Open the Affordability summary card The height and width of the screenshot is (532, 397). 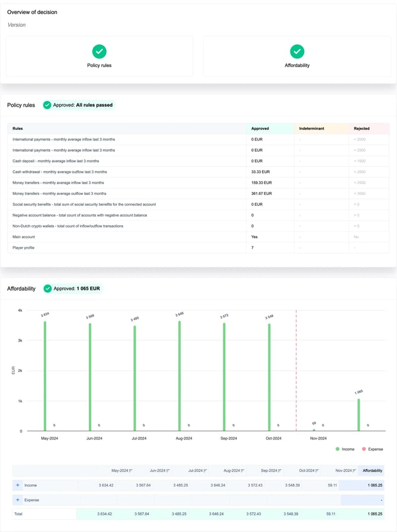tap(297, 56)
